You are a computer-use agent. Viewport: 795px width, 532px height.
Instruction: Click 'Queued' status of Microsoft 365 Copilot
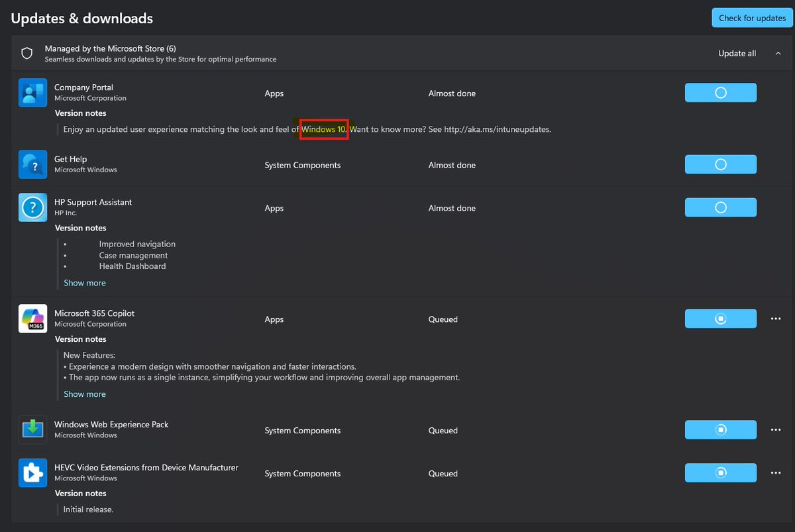[x=443, y=319]
